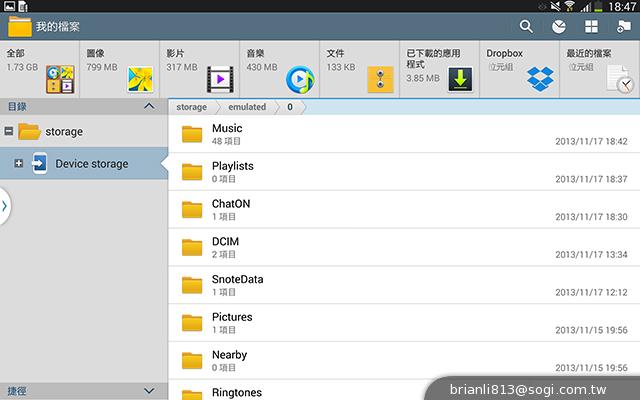The width and height of the screenshot is (640, 400).
Task: Tap the muted sound status icon
Action: tap(556, 6)
